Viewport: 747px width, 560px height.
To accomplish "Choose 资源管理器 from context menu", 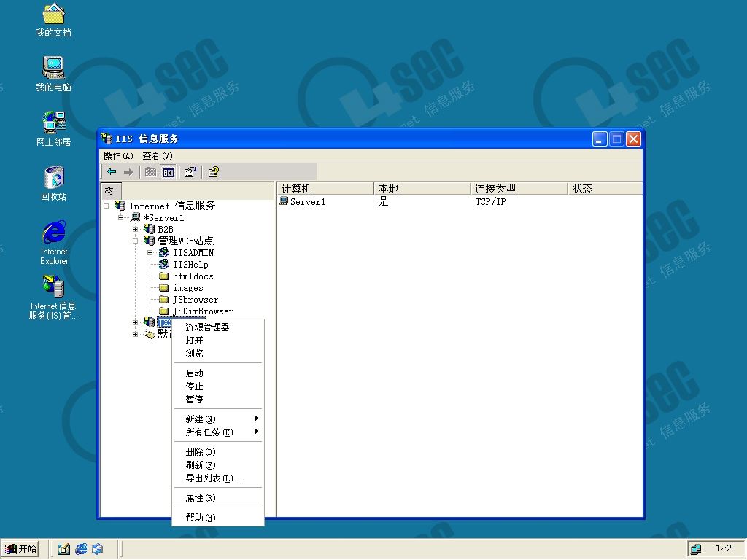I will tap(217, 327).
